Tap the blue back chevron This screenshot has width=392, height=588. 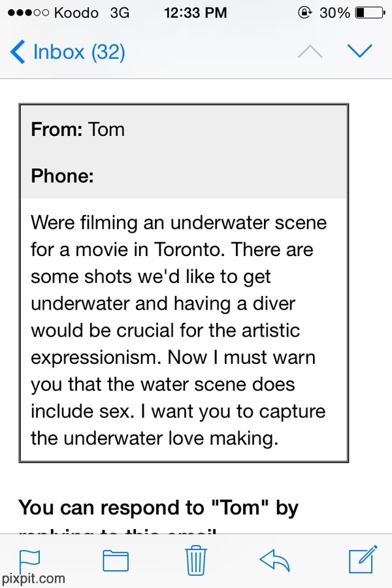(x=19, y=52)
